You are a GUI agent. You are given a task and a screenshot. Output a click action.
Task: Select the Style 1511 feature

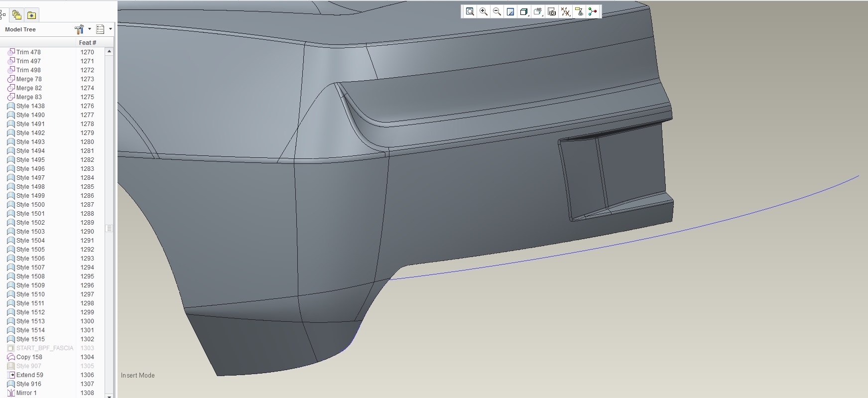30,303
